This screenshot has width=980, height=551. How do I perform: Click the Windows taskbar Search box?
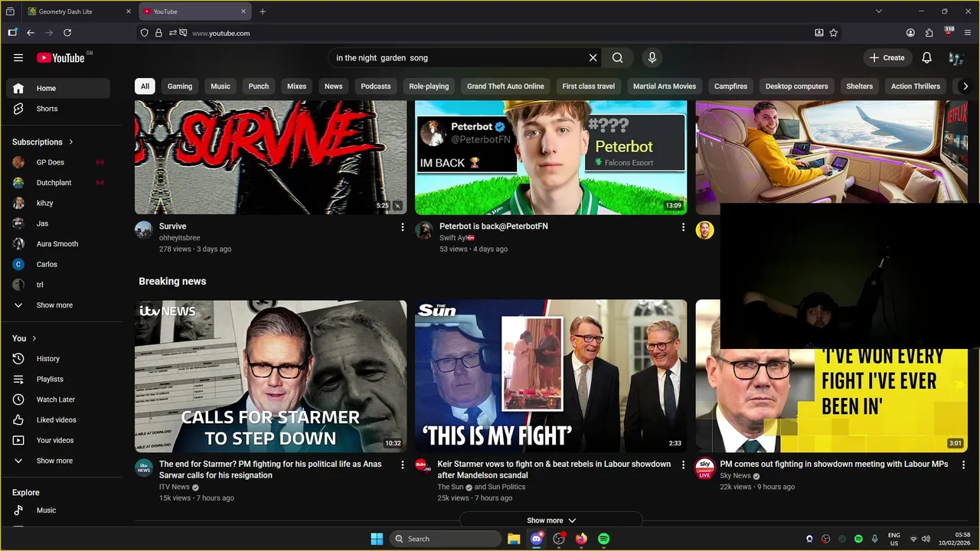(x=446, y=539)
